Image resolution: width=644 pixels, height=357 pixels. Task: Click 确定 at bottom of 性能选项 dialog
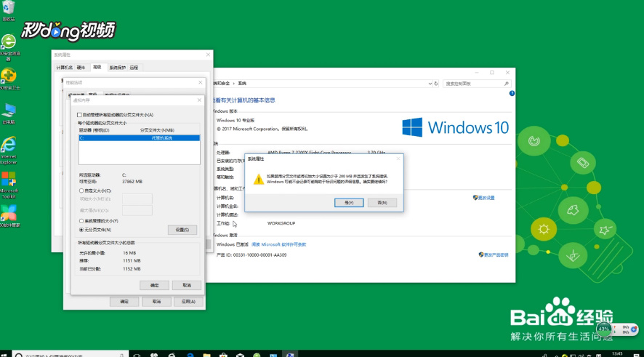click(x=124, y=302)
